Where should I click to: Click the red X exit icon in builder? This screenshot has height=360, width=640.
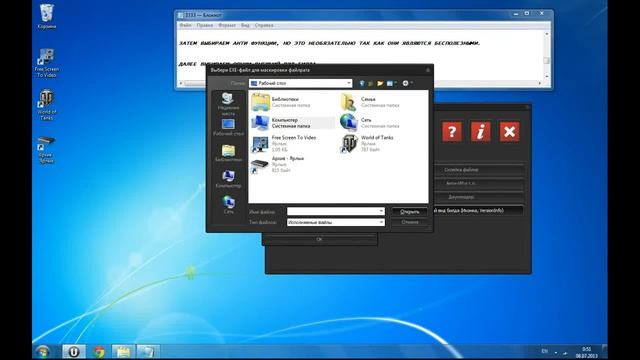pyautogui.click(x=509, y=131)
